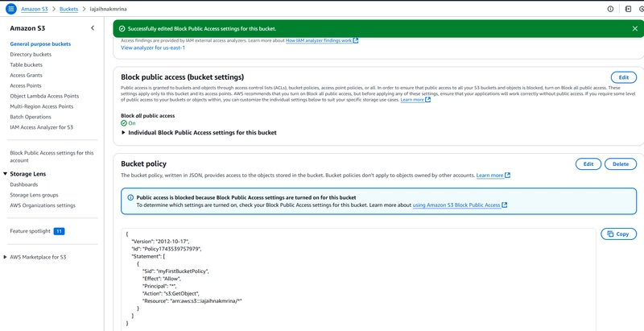Dismiss the green success notification banner
Screen dimensions: 644x331
[635, 28]
